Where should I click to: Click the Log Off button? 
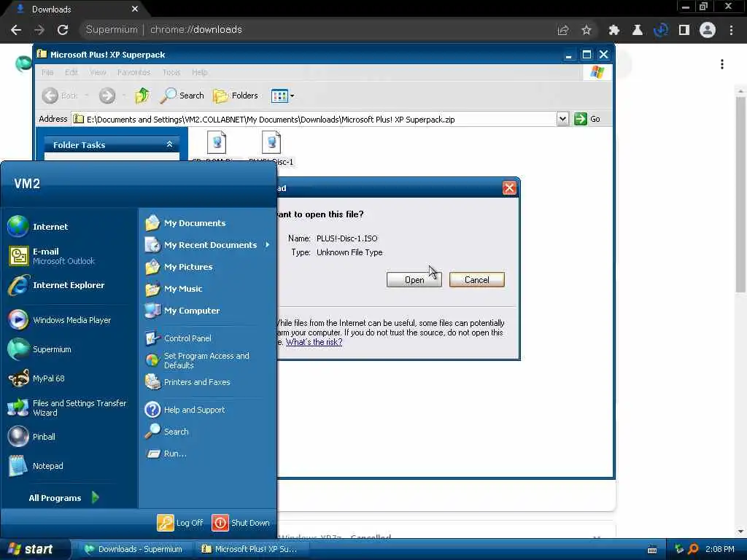point(180,523)
